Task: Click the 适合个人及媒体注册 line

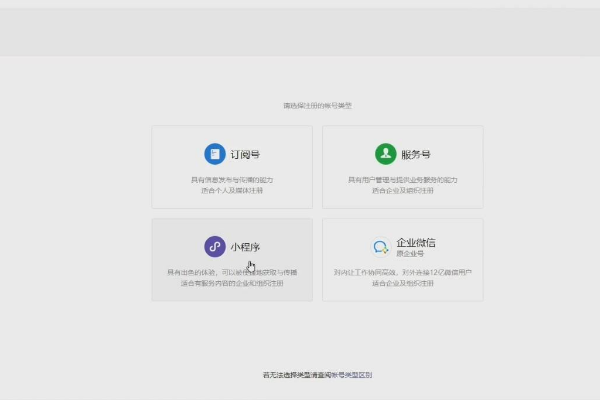Action: pos(232,190)
